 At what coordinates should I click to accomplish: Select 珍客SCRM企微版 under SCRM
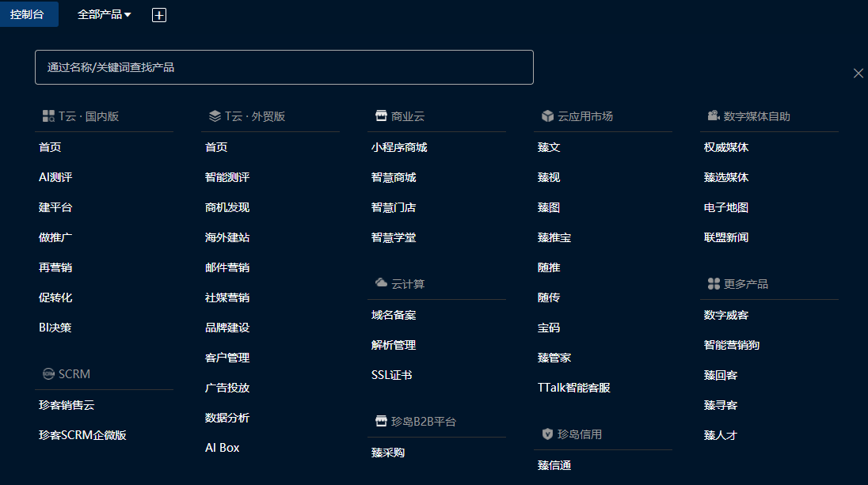click(x=82, y=435)
